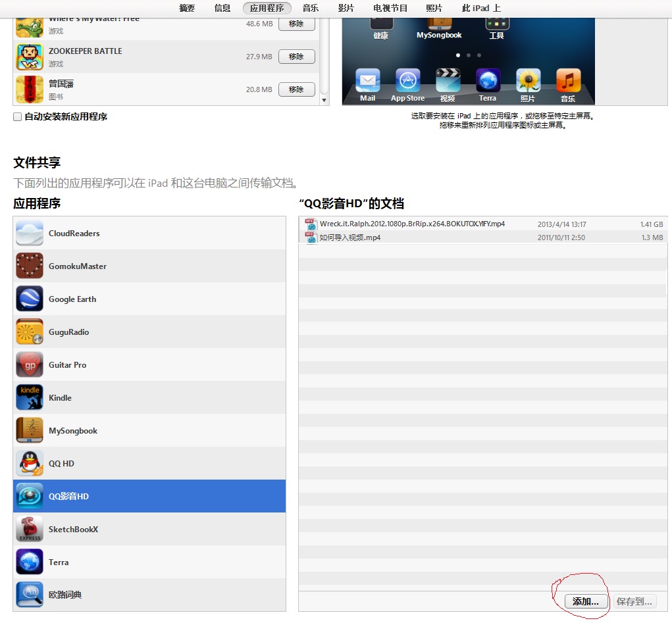This screenshot has width=672, height=623.
Task: Click the 如何导入视频.mp4 file icon
Action: pyautogui.click(x=311, y=237)
